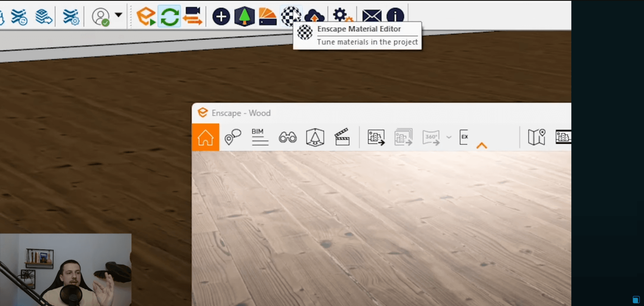
Task: Click the Synchronize Views camera icon
Action: click(192, 16)
